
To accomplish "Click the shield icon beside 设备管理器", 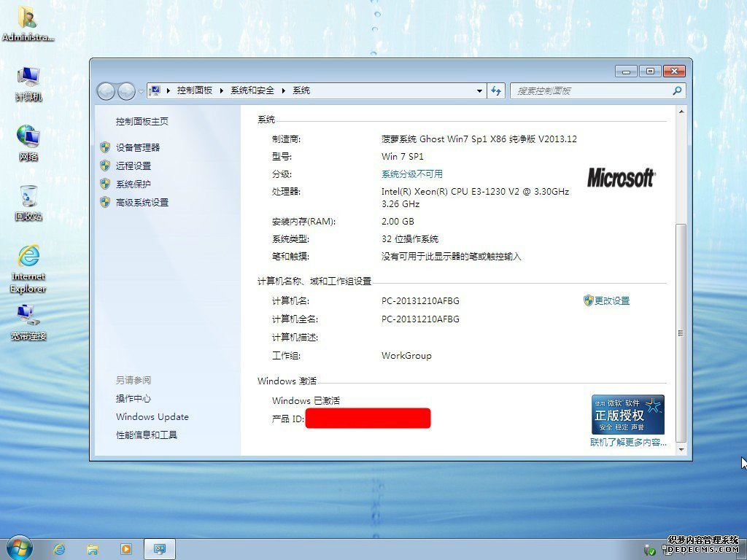I will pos(105,147).
